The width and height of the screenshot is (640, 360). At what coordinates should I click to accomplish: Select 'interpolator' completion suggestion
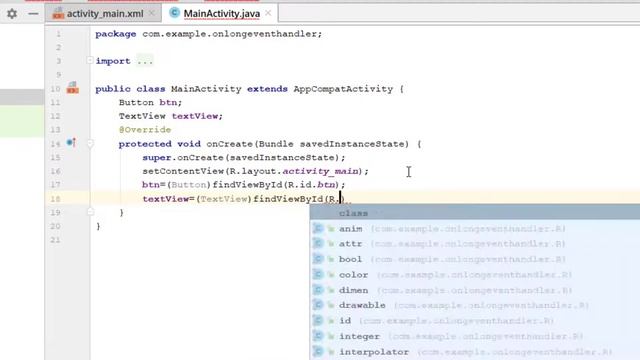475,352
